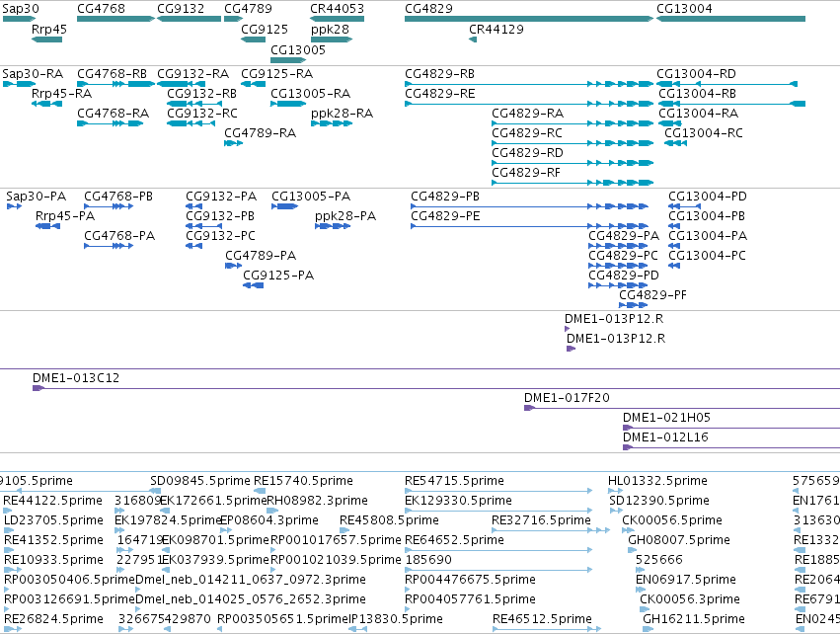Select protein CG4829-PB

point(445,197)
